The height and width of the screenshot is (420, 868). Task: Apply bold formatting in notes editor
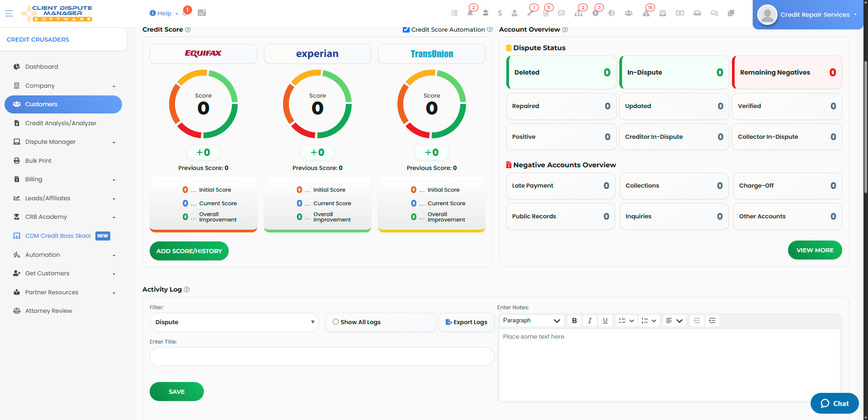point(575,321)
